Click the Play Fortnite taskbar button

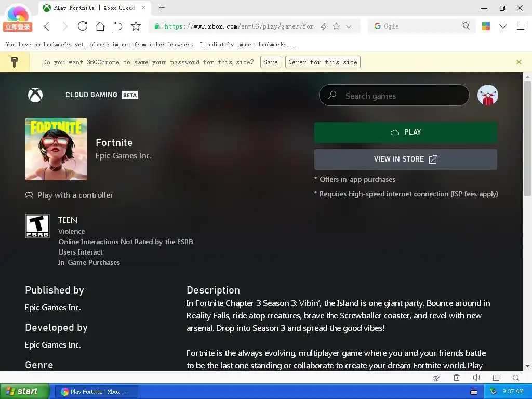pyautogui.click(x=96, y=392)
